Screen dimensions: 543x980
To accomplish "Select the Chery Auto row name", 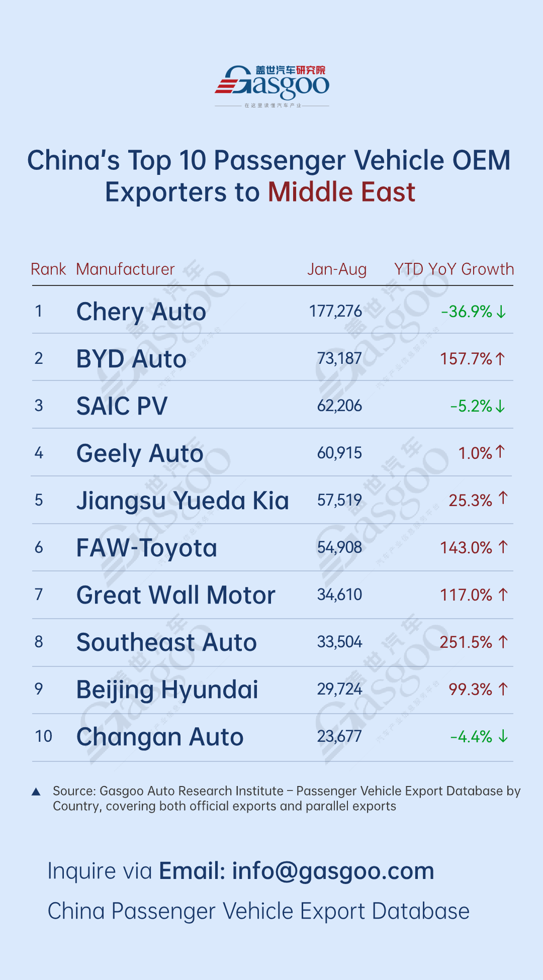I will pyautogui.click(x=141, y=312).
